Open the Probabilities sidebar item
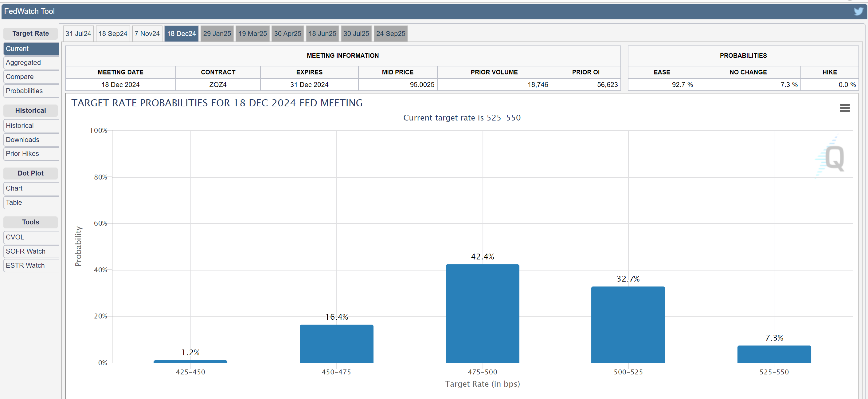Image resolution: width=868 pixels, height=399 pixels. click(x=31, y=91)
